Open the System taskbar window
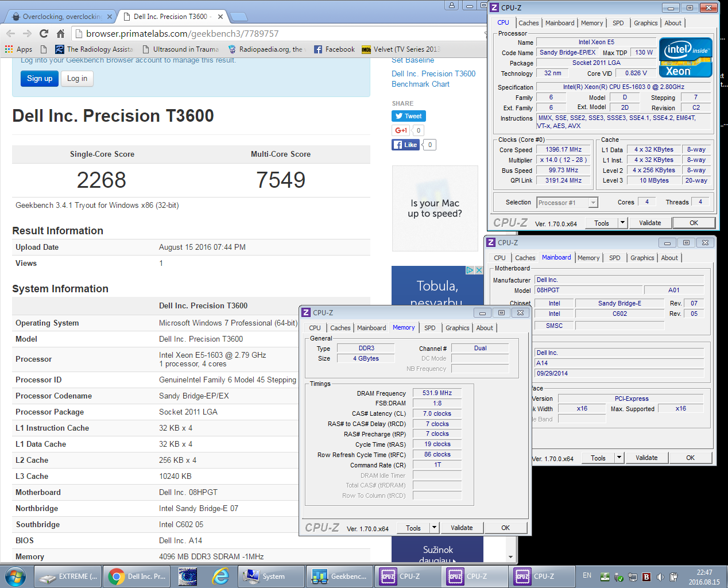728x588 pixels. click(271, 577)
